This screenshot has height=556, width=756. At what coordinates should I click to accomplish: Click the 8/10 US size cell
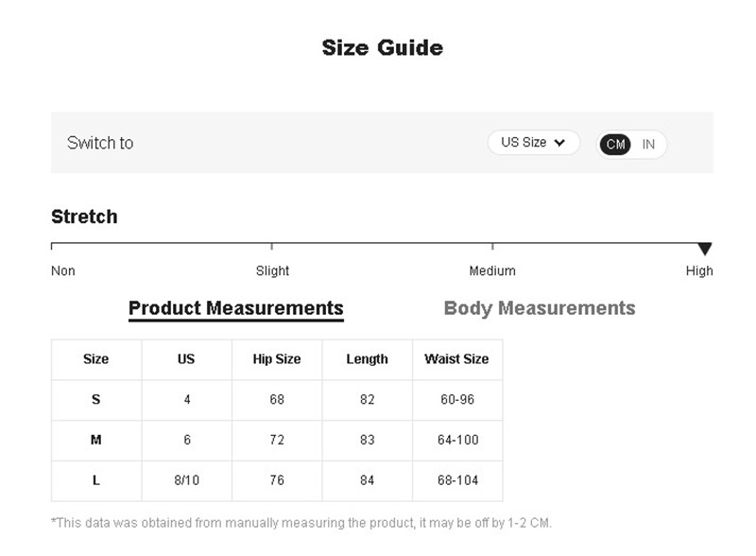coord(187,480)
